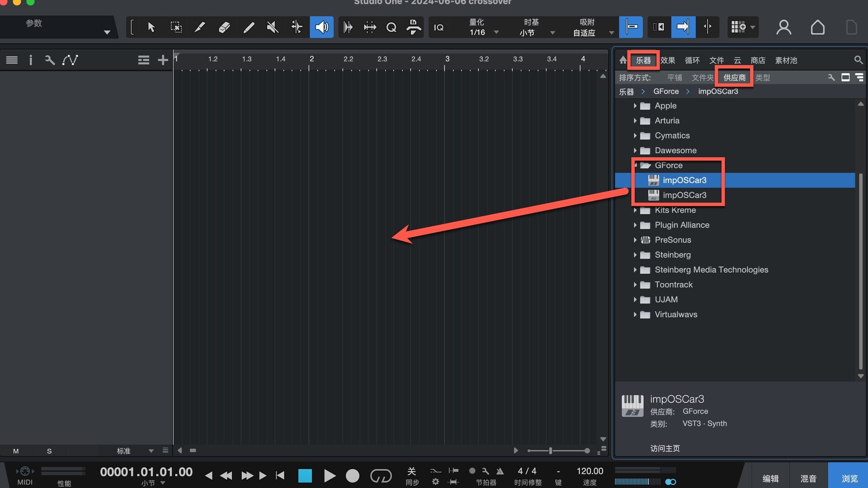Switch to the 效果 (Effects) tab
The image size is (868, 488).
[x=668, y=61]
